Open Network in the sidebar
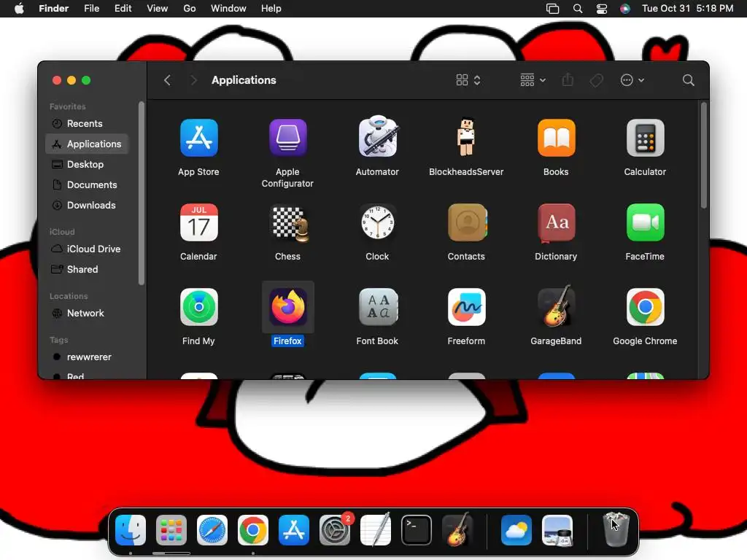The width and height of the screenshot is (747, 560). (x=87, y=314)
